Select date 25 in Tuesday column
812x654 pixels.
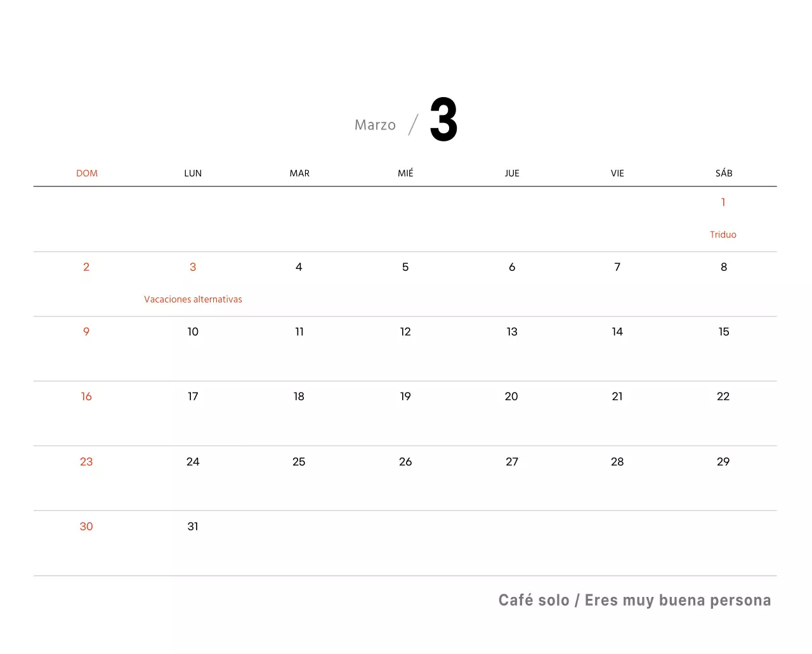coord(299,462)
